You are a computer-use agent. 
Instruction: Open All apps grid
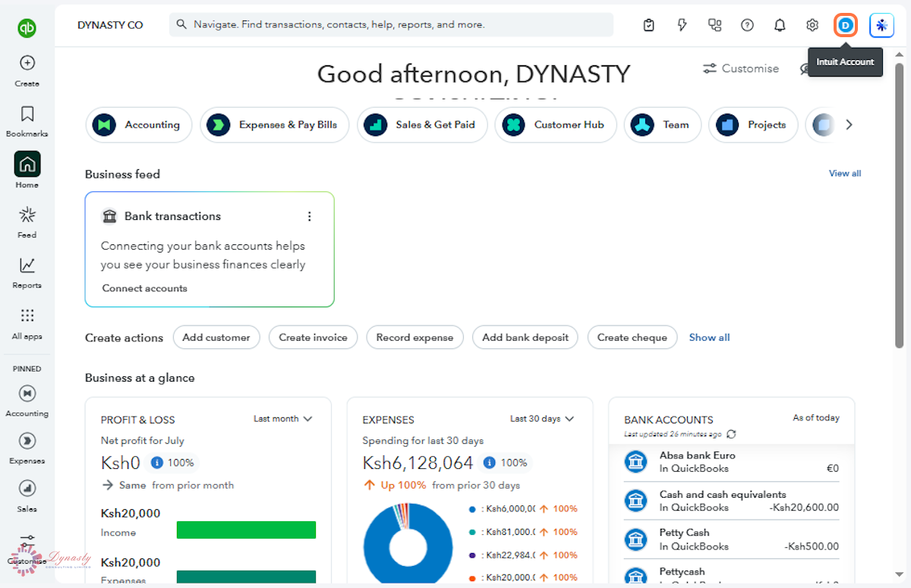point(27,316)
